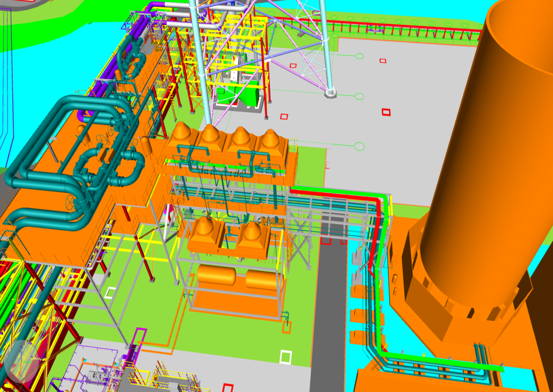
Task: Click the left cone of the lower pair
Action: coord(204,228)
